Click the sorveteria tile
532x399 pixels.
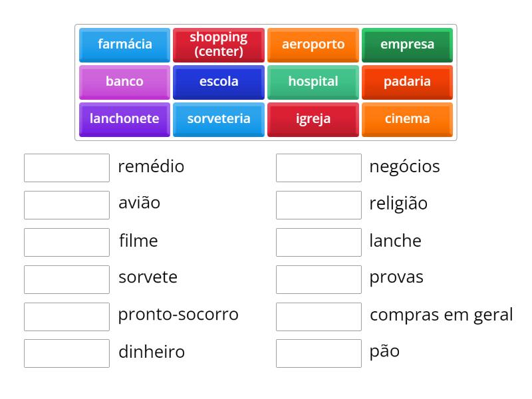(x=218, y=119)
